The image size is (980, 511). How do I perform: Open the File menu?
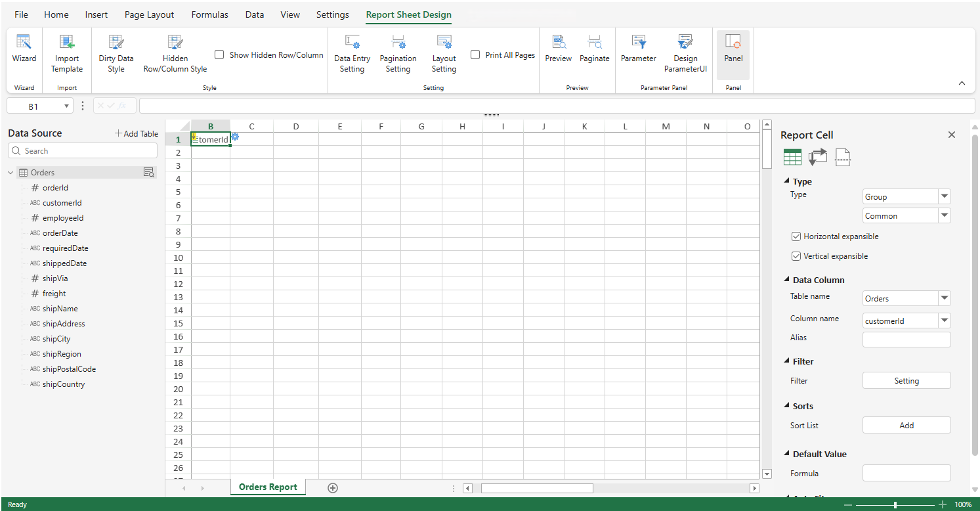[22, 14]
